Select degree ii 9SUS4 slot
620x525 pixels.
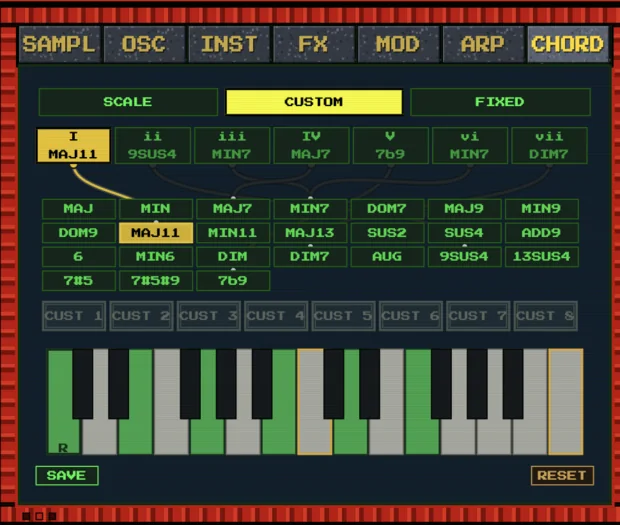point(153,145)
